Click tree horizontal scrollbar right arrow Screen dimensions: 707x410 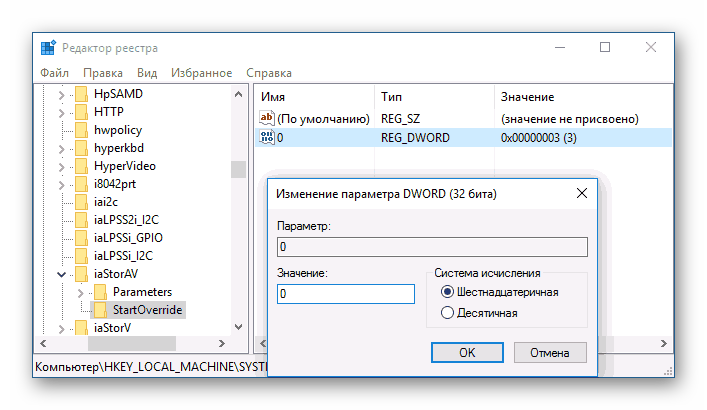click(x=221, y=343)
